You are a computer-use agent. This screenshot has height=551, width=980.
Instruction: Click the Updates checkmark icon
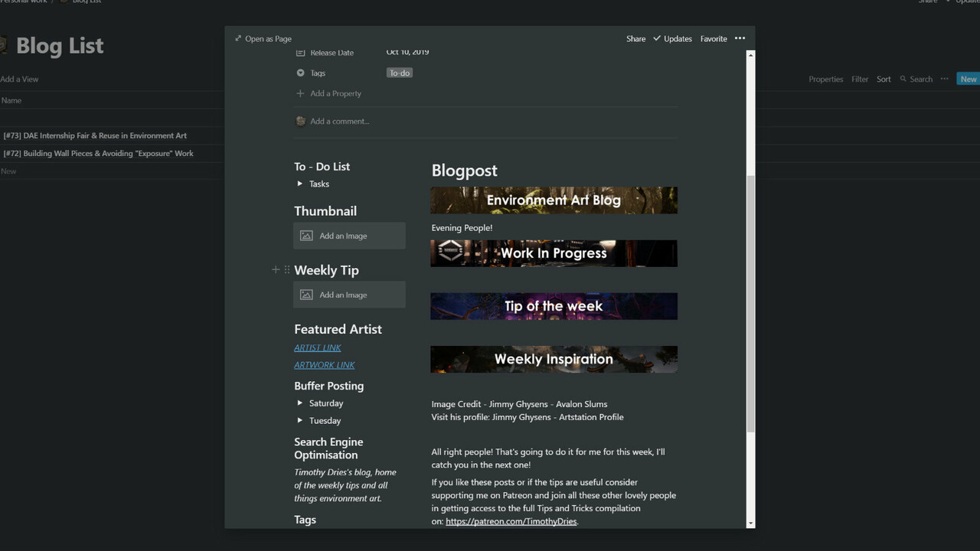coord(657,38)
